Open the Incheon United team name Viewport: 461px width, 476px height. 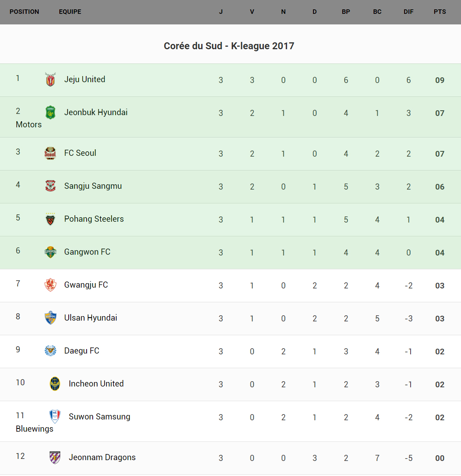point(96,384)
